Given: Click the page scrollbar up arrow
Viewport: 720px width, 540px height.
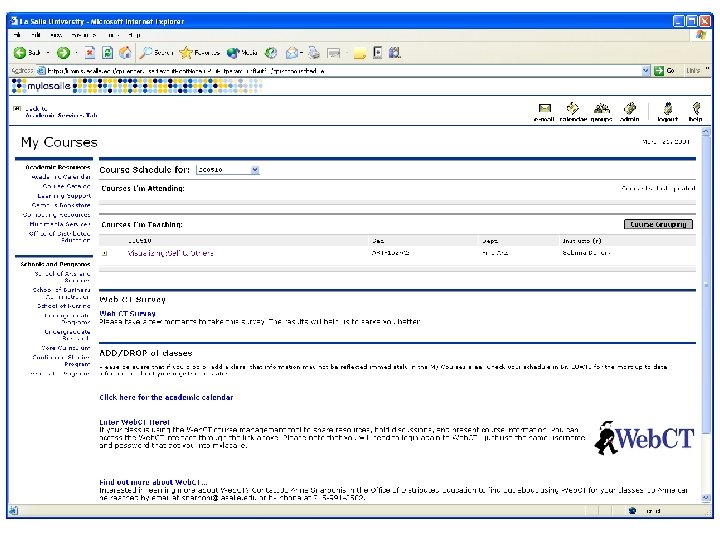Looking at the screenshot, I should 706,132.
